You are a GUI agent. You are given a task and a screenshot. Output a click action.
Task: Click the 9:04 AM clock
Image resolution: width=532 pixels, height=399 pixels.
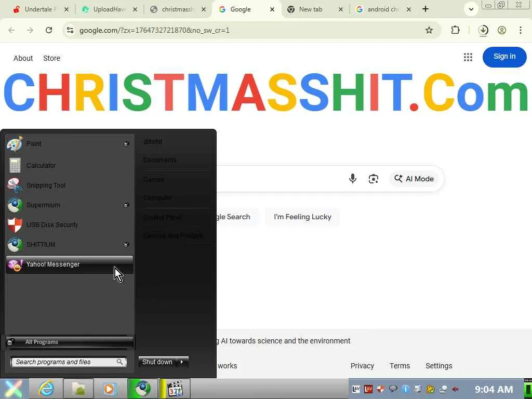pos(494,389)
